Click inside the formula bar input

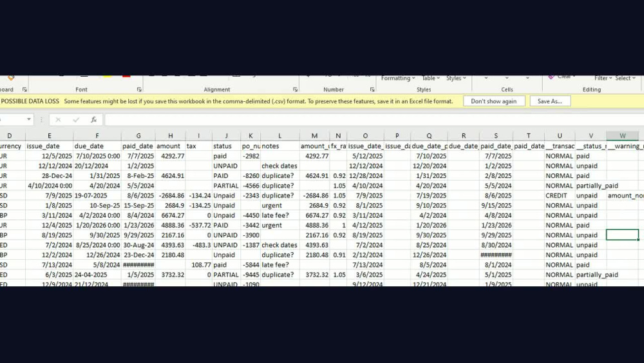[374, 120]
